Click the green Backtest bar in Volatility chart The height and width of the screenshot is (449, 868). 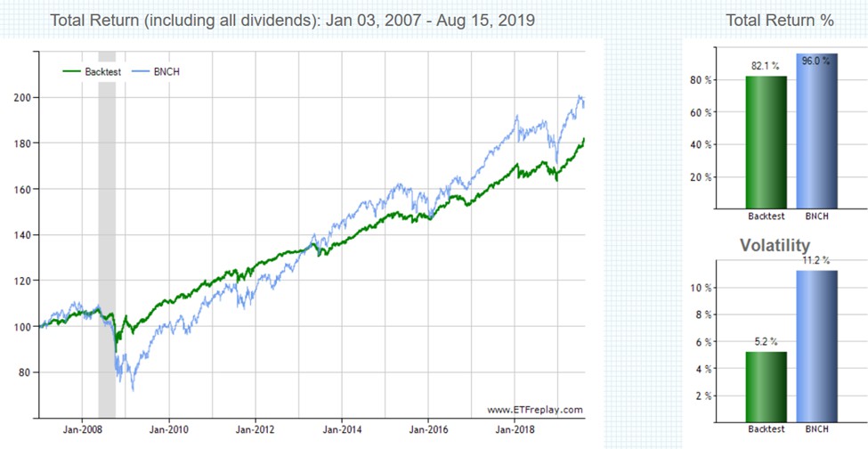click(767, 388)
